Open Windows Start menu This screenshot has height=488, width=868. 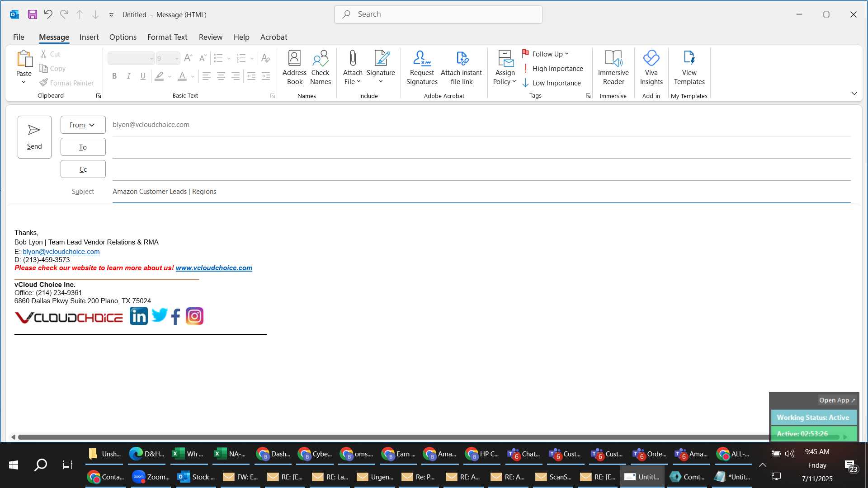coord(14,465)
